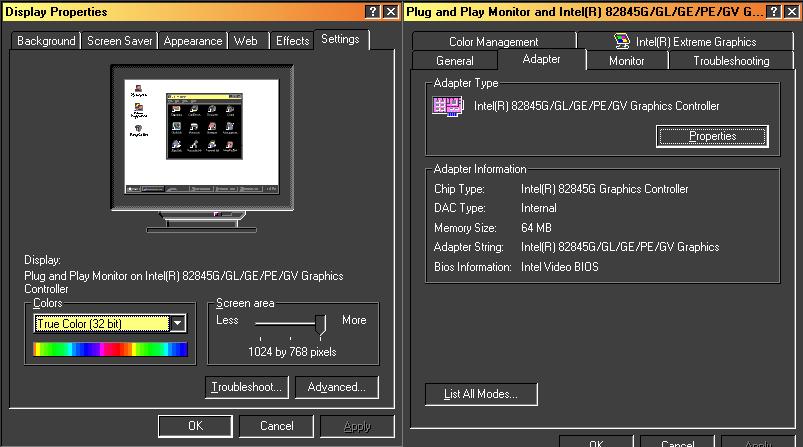Open the Intel(R) Extreme Graphics tab
The image size is (803, 447).
tap(686, 41)
